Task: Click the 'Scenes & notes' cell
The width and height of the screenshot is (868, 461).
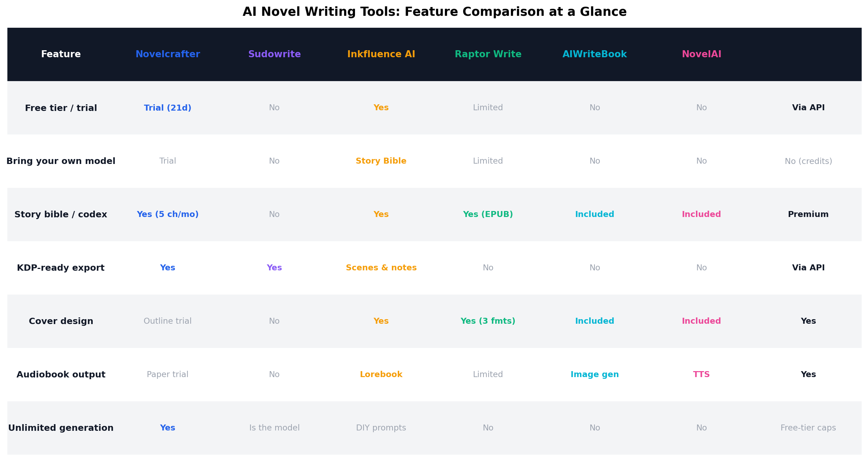Action: pos(381,268)
